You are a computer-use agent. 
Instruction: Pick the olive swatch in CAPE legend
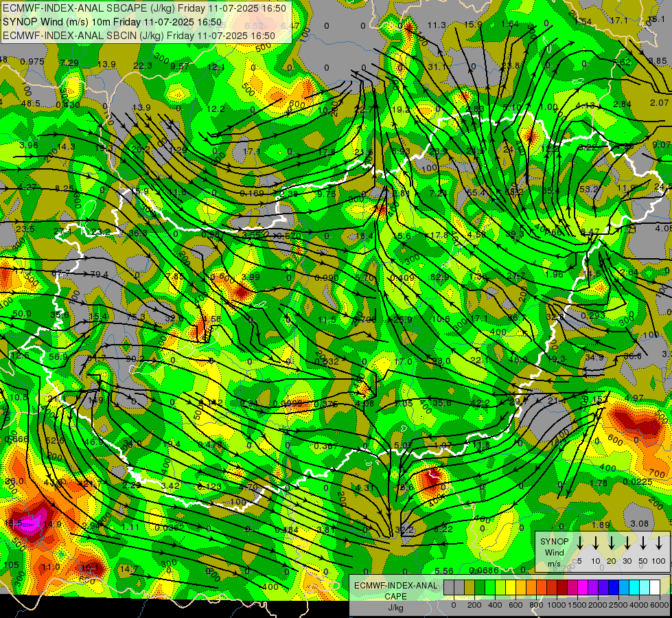470,588
